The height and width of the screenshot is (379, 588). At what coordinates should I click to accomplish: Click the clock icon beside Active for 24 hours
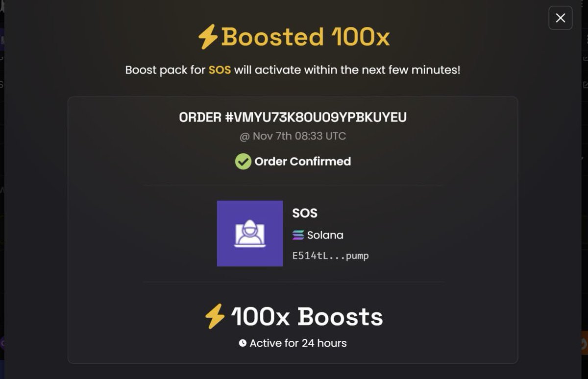coord(243,343)
